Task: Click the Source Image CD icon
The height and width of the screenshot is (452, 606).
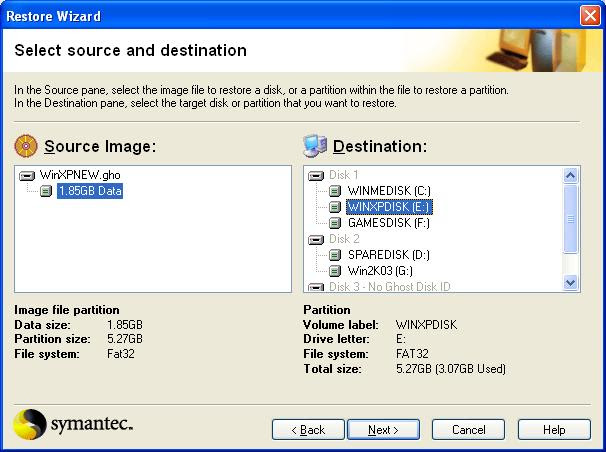Action: coord(26,146)
